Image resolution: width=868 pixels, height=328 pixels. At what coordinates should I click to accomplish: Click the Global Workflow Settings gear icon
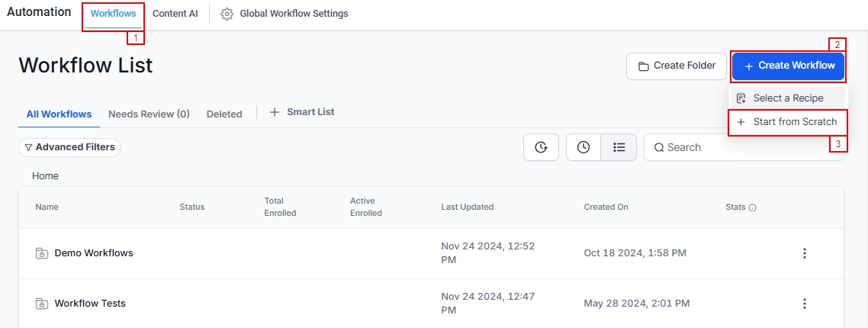tap(227, 14)
